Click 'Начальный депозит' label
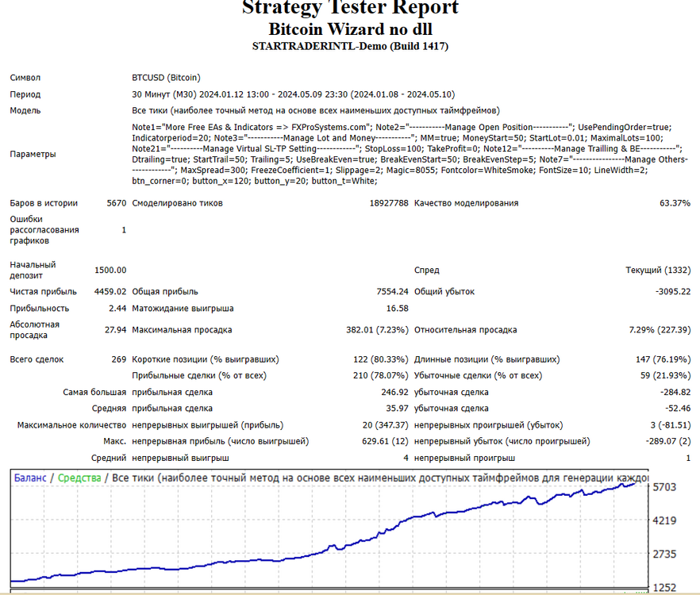The width and height of the screenshot is (700, 595). [33, 270]
